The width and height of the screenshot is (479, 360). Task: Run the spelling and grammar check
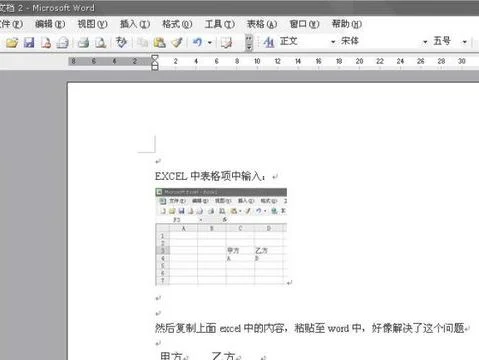coord(121,42)
